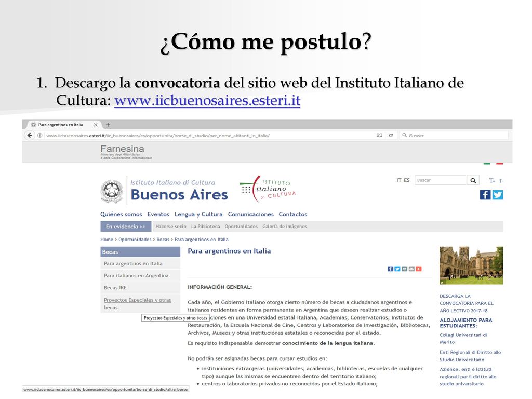Reload the page with the refresh icon

[391, 136]
